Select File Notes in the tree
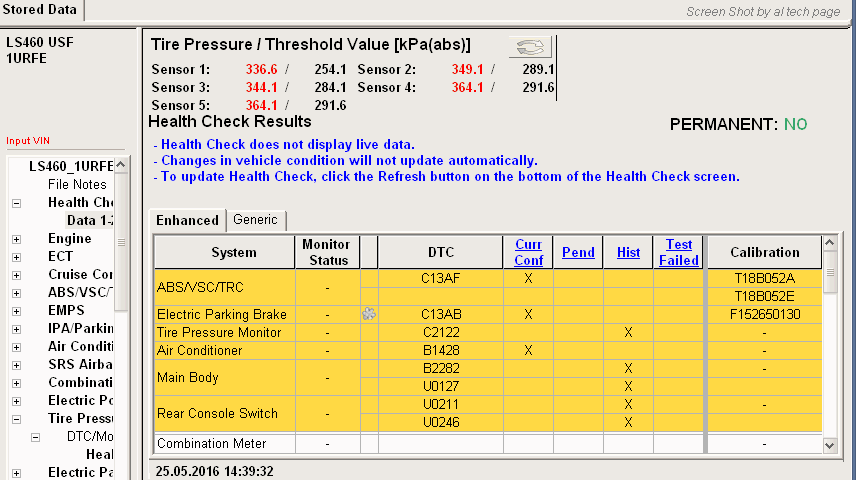Image resolution: width=856 pixels, height=480 pixels. [77, 185]
